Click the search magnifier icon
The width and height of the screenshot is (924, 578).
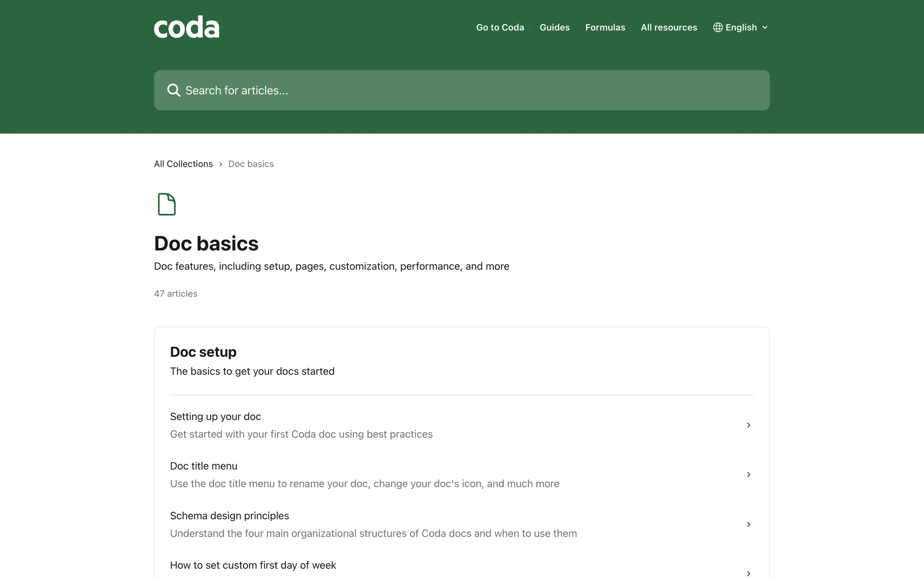173,91
